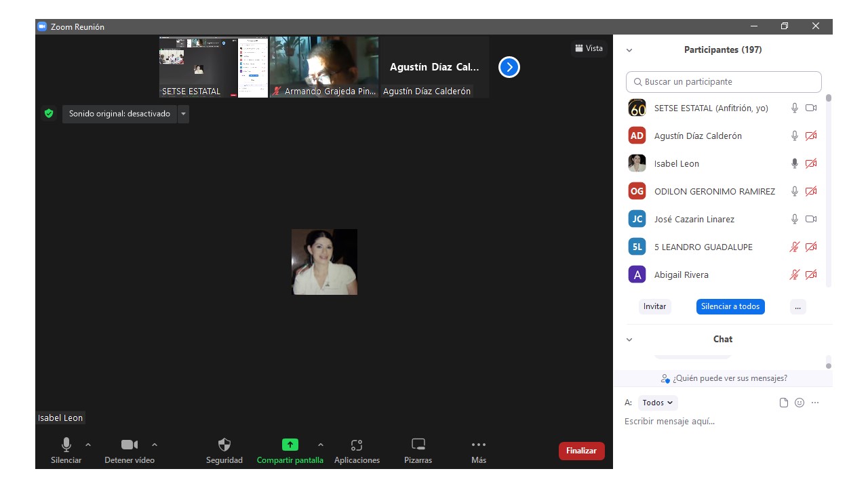Toggle SETSE ESTATAL camera in list
Screen dimensions: 868x488
click(x=811, y=108)
